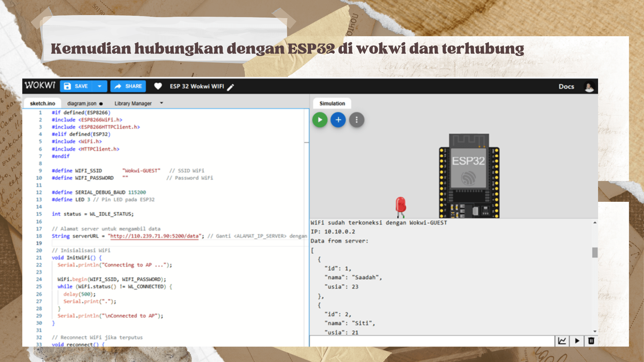Screen dimensions: 644x362
Task: Edit project title with pencil icon
Action: (x=230, y=87)
